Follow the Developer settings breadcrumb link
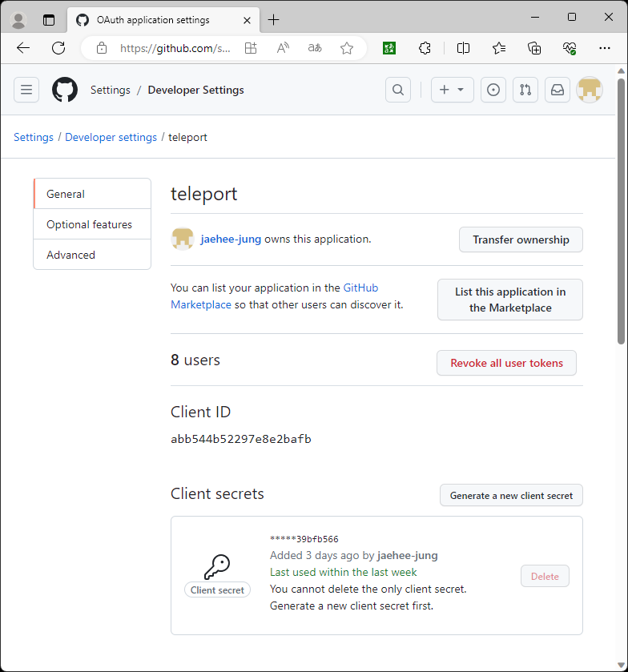 pos(111,137)
